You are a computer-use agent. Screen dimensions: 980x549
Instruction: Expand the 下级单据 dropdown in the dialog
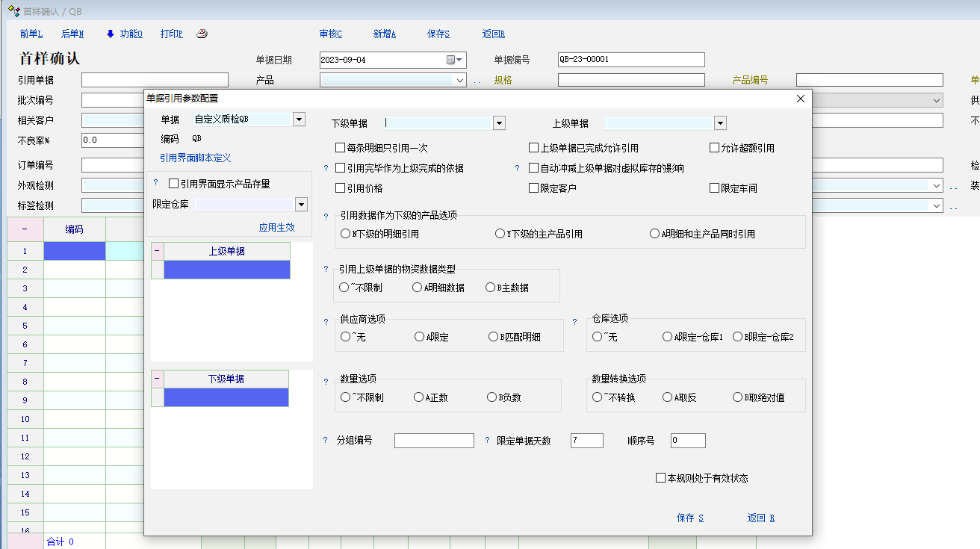(x=499, y=123)
